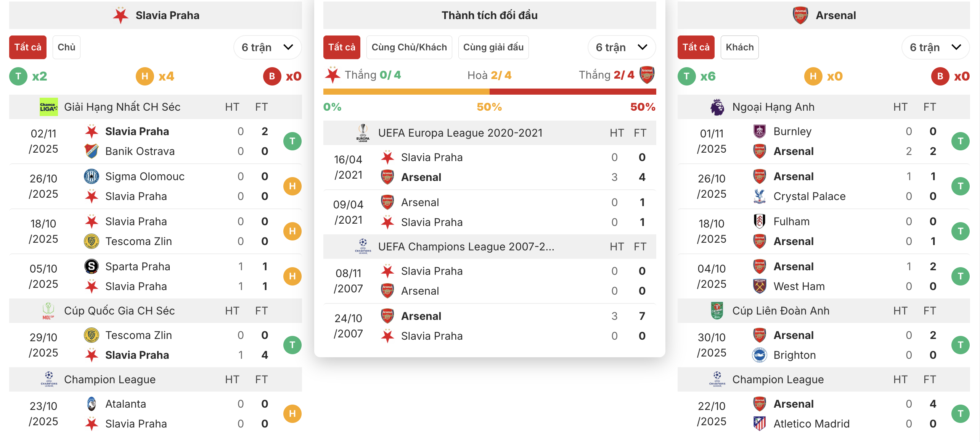Open the Fulham team link

pyautogui.click(x=791, y=221)
